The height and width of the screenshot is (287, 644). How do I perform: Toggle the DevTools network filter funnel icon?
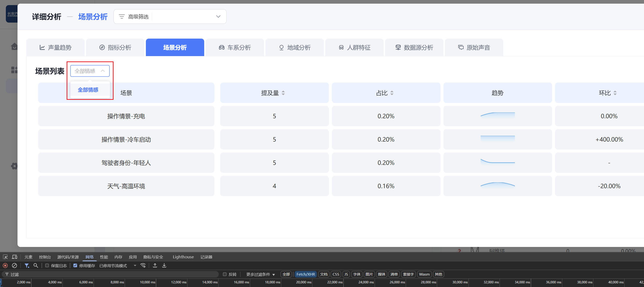coord(26,266)
